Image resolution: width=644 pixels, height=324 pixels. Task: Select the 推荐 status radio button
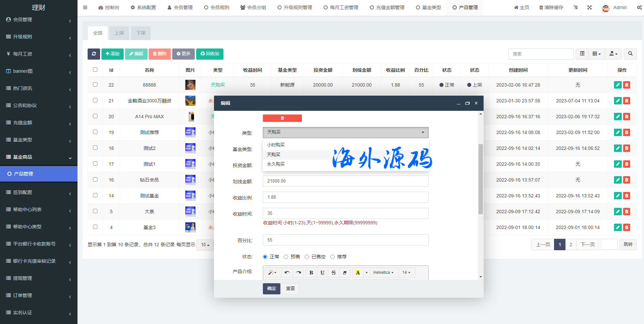(332, 257)
